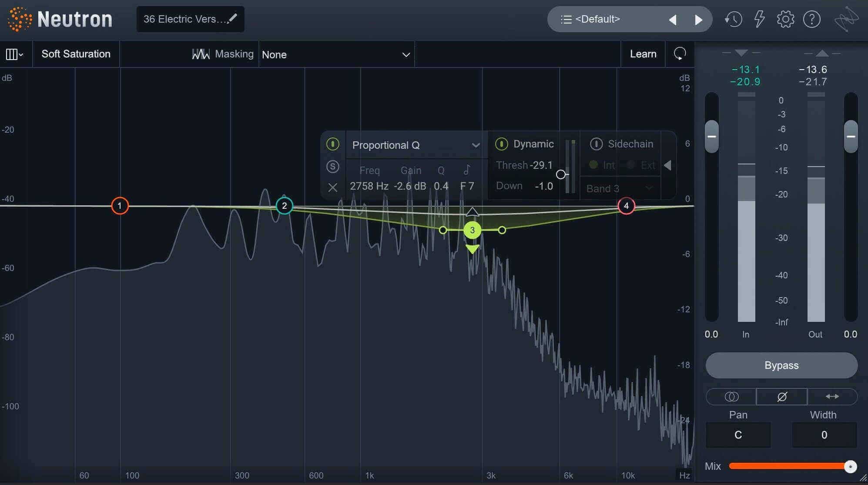Click the dynamic threshold slider handle
868x485 pixels.
click(x=561, y=174)
